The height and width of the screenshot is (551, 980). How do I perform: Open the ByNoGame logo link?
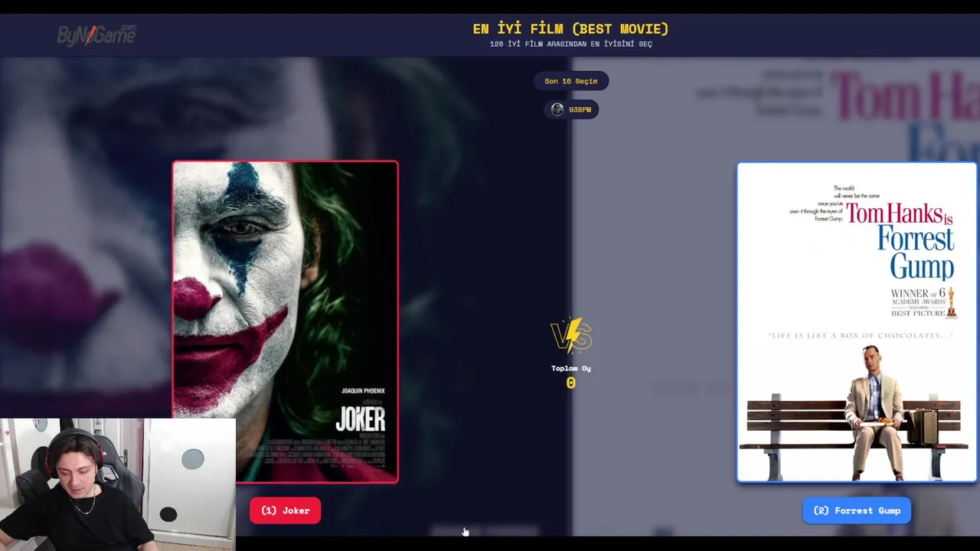tap(96, 34)
